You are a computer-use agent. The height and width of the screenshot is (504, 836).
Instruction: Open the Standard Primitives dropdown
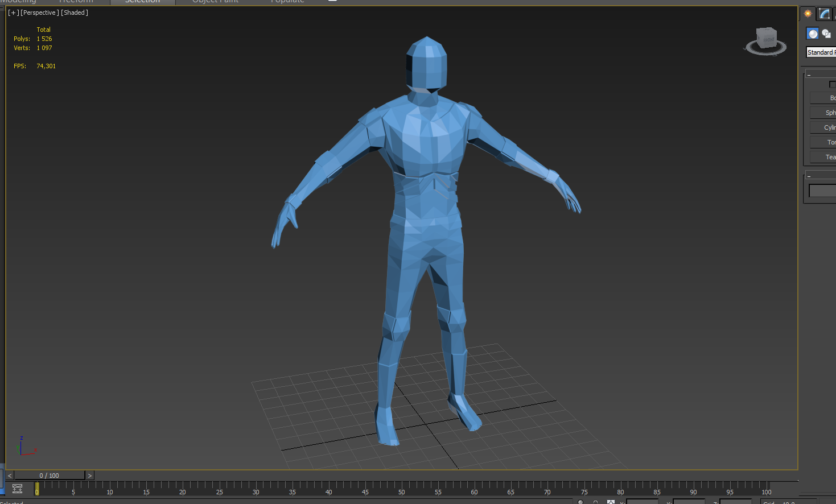click(x=821, y=52)
